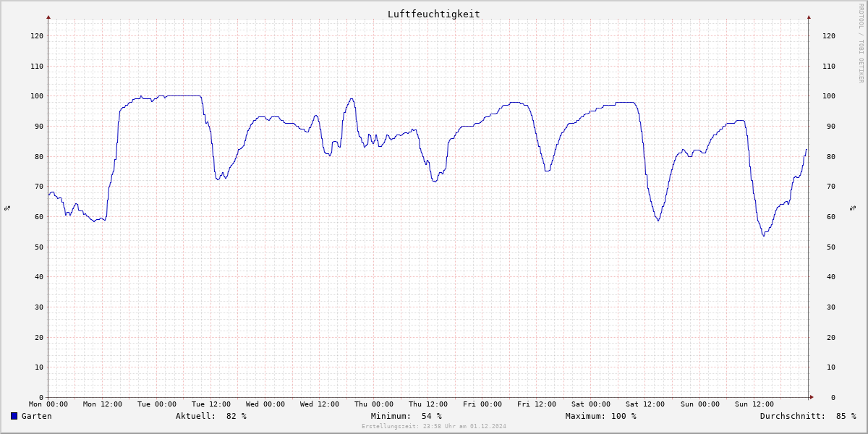Click the "0" label on the left axis
The width and height of the screenshot is (868, 434).
41,398
